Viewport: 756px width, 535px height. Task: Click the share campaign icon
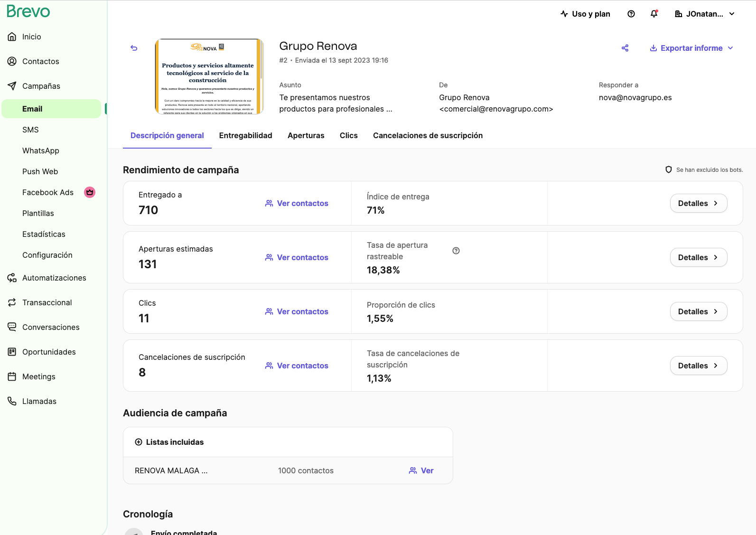click(x=625, y=48)
